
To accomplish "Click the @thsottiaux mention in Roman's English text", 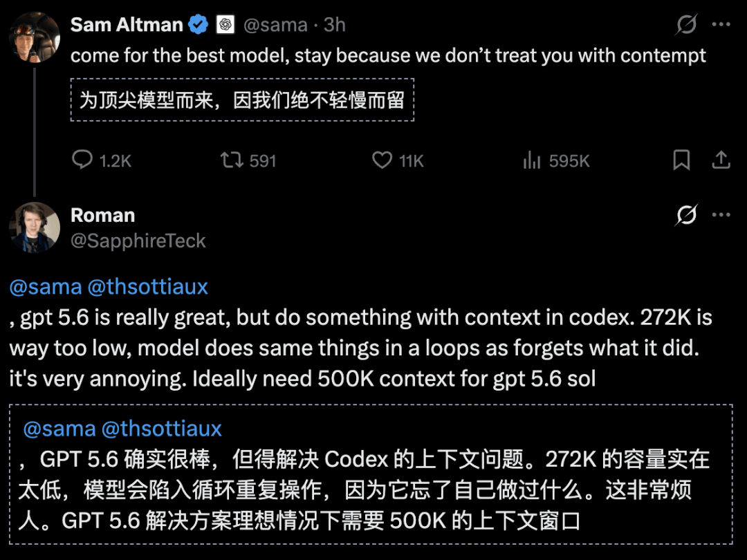I will 148,287.
